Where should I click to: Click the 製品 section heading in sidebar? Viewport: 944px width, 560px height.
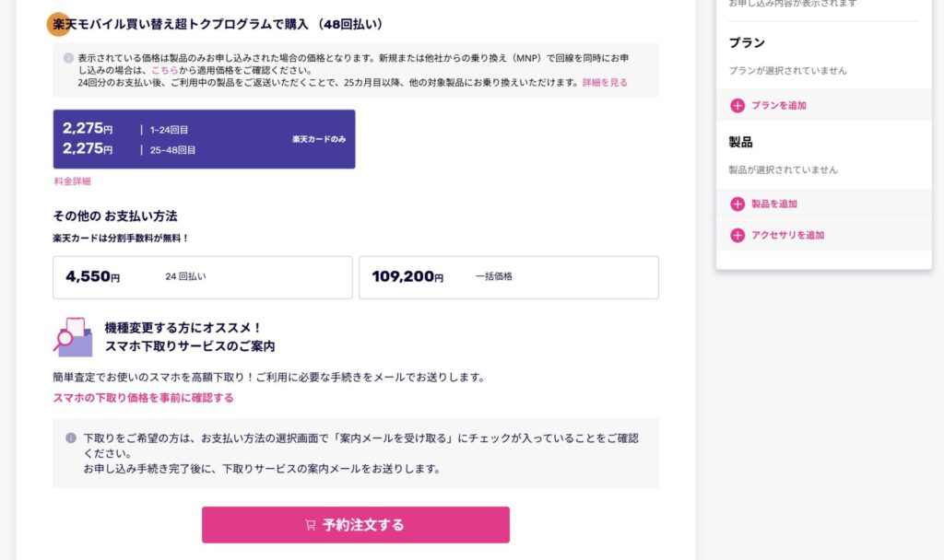click(x=740, y=143)
